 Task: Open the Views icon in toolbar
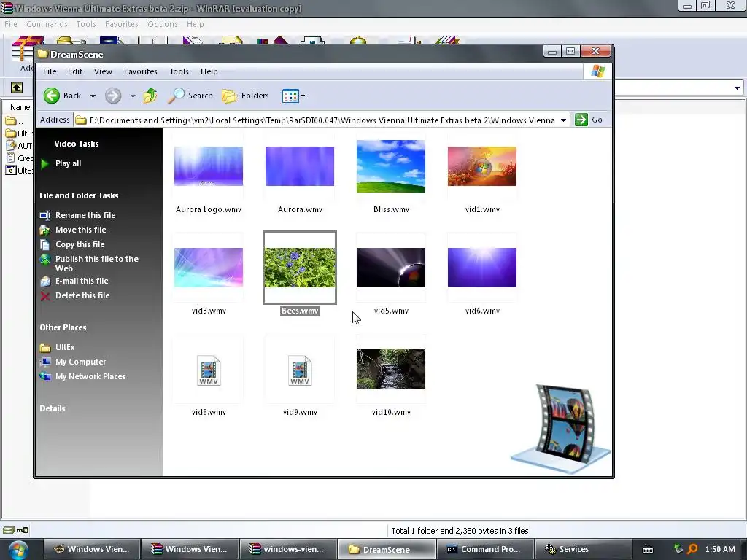[290, 96]
